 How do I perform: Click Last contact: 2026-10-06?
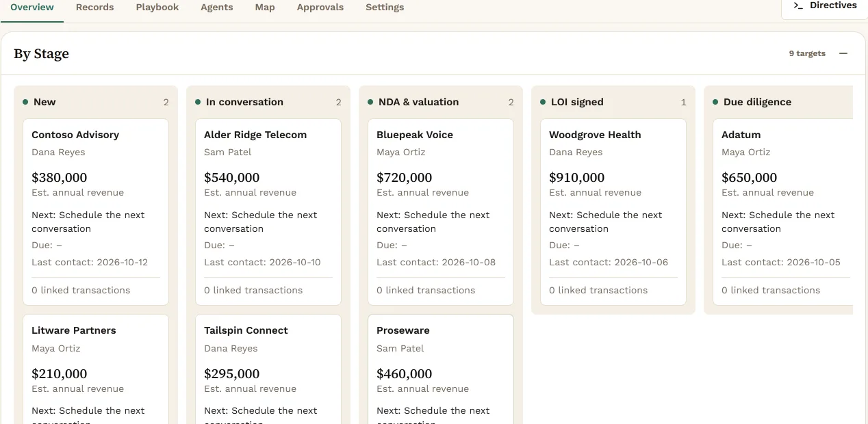[x=609, y=262]
